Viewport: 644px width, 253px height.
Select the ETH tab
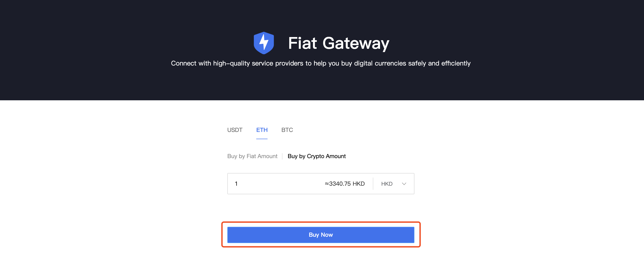click(x=262, y=130)
